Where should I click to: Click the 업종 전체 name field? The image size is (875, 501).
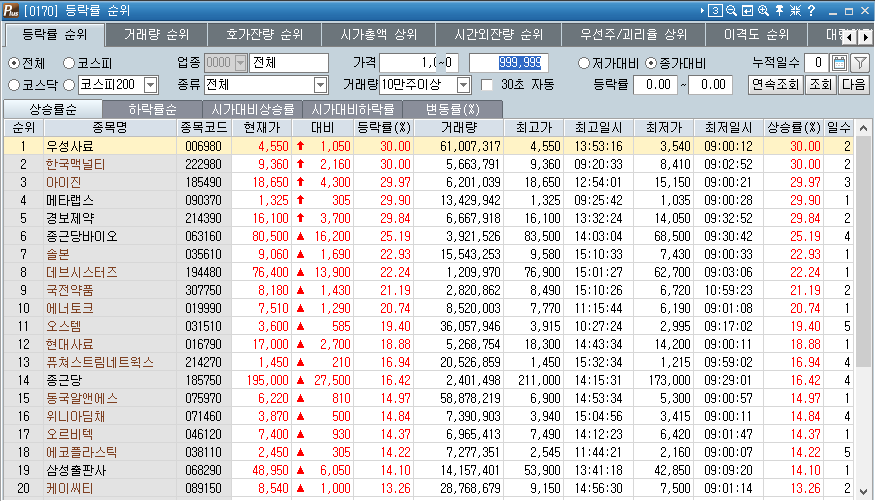click(289, 62)
